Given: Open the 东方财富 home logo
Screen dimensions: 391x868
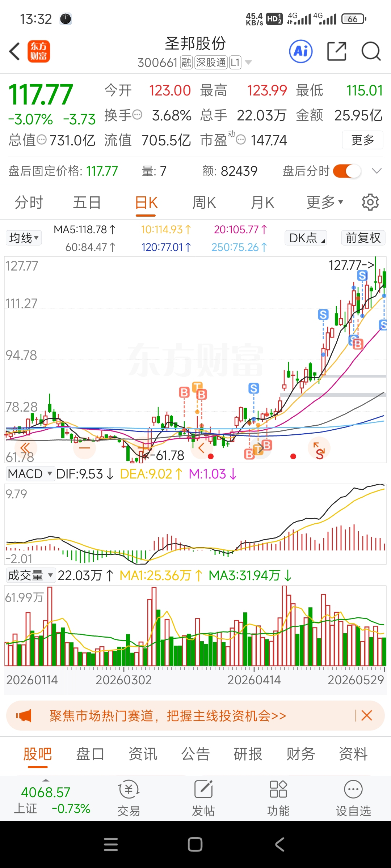Looking at the screenshot, I should click(39, 51).
